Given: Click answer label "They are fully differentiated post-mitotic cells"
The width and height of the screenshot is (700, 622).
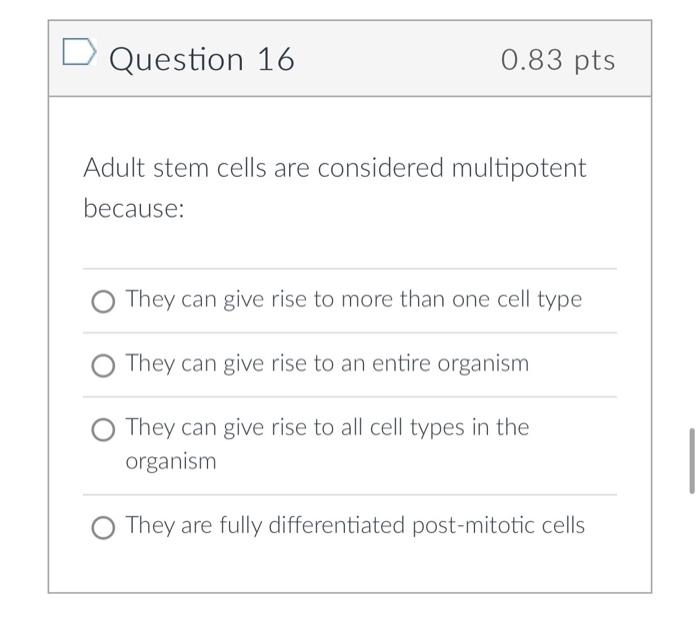Looking at the screenshot, I should pos(355,526).
